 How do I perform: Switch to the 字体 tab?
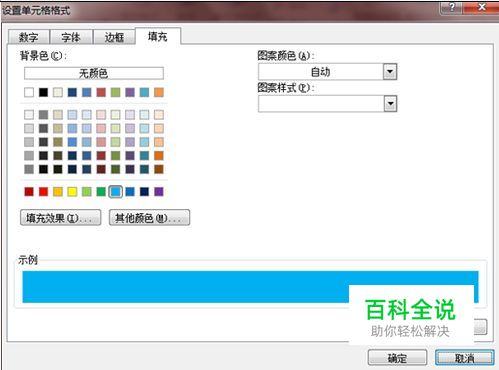click(71, 37)
